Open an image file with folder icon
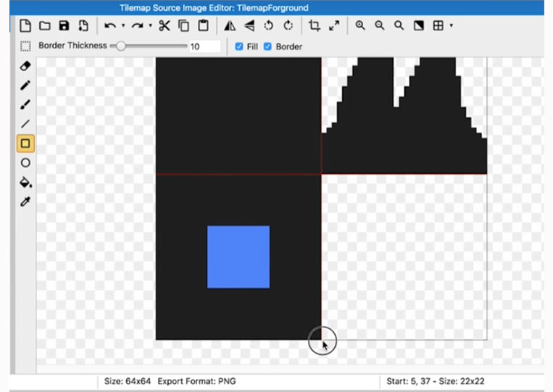Viewport: 553px width, 392px height. [x=45, y=26]
